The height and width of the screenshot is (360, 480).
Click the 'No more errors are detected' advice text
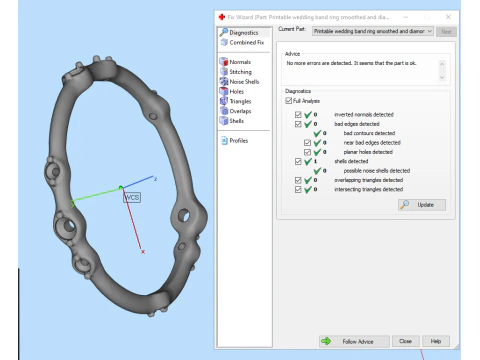tap(351, 63)
